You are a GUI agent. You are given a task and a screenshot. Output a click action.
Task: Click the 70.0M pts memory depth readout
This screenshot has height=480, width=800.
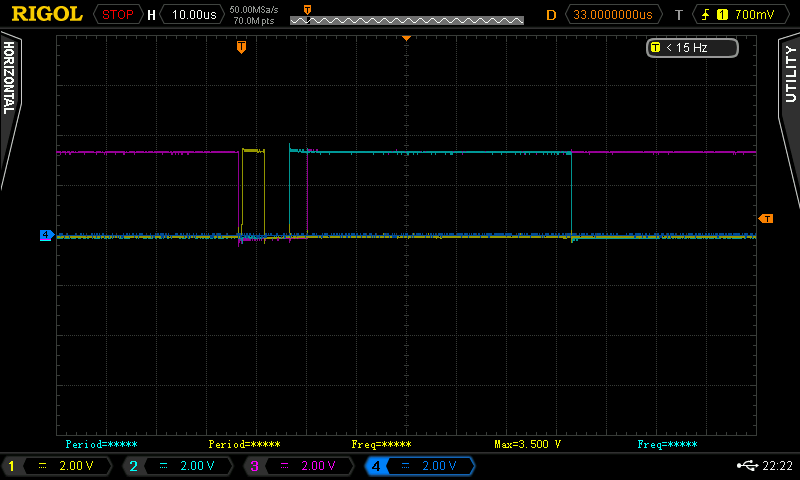(x=254, y=20)
